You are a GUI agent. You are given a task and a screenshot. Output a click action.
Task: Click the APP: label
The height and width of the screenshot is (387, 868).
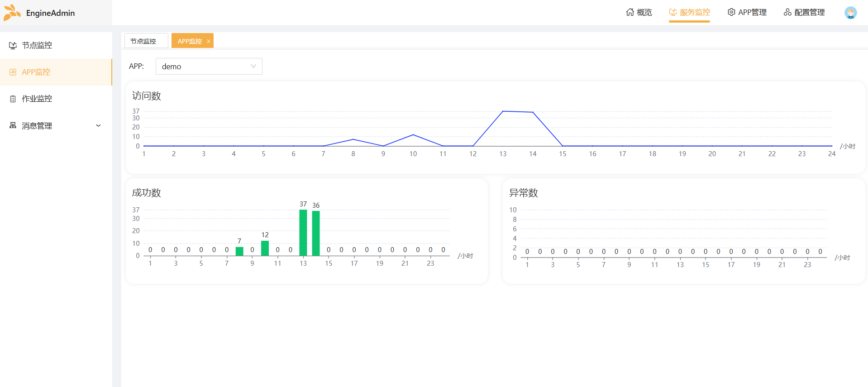point(136,66)
